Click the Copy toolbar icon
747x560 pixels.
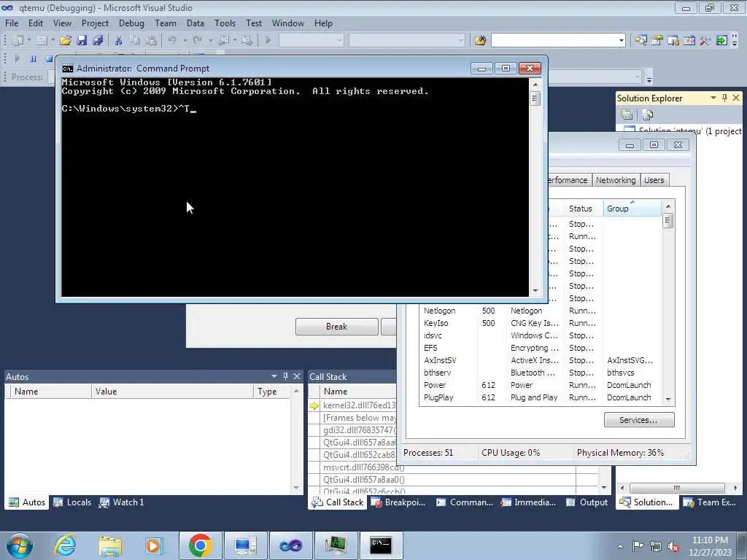coord(135,41)
